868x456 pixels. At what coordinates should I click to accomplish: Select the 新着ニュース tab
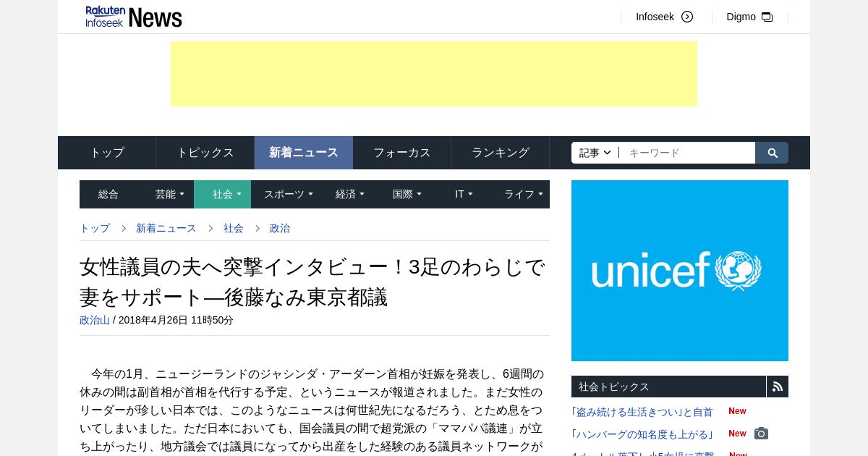pos(304,153)
